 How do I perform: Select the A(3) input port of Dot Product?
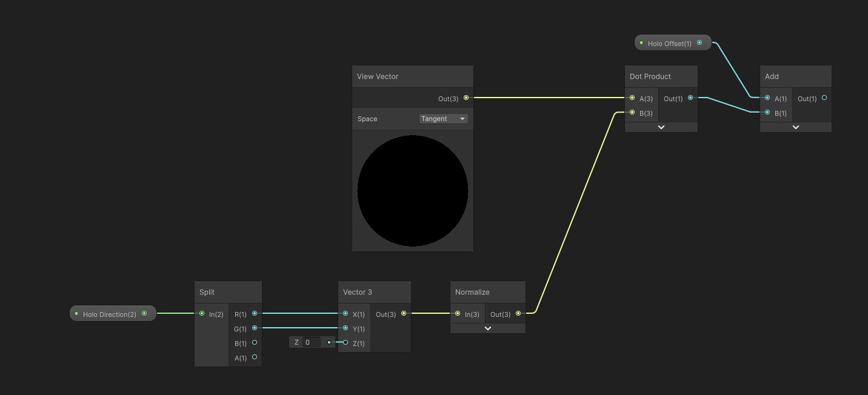coord(632,98)
